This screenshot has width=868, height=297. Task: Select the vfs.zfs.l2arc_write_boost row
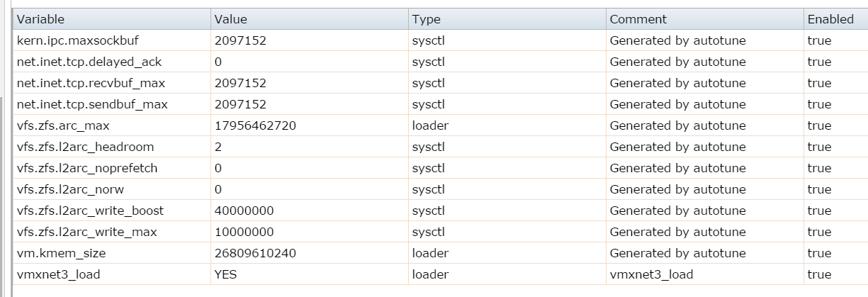point(91,211)
